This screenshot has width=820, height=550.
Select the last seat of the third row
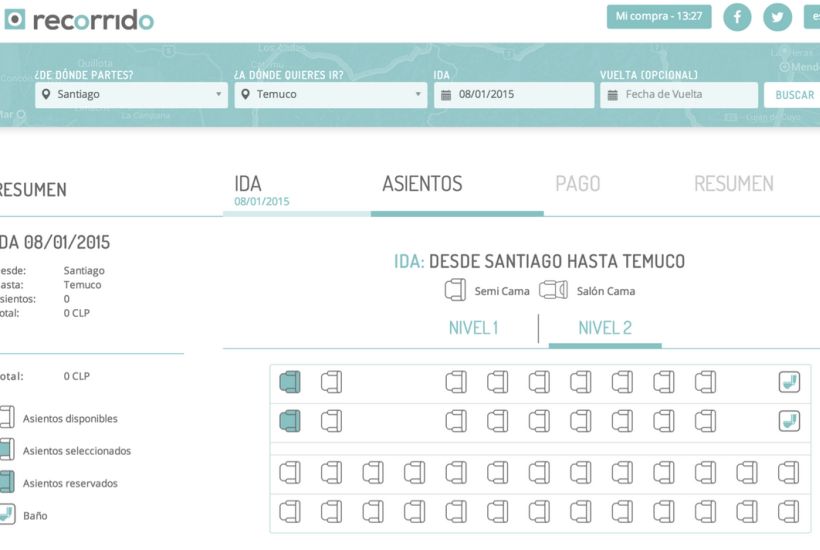pyautogui.click(x=788, y=473)
